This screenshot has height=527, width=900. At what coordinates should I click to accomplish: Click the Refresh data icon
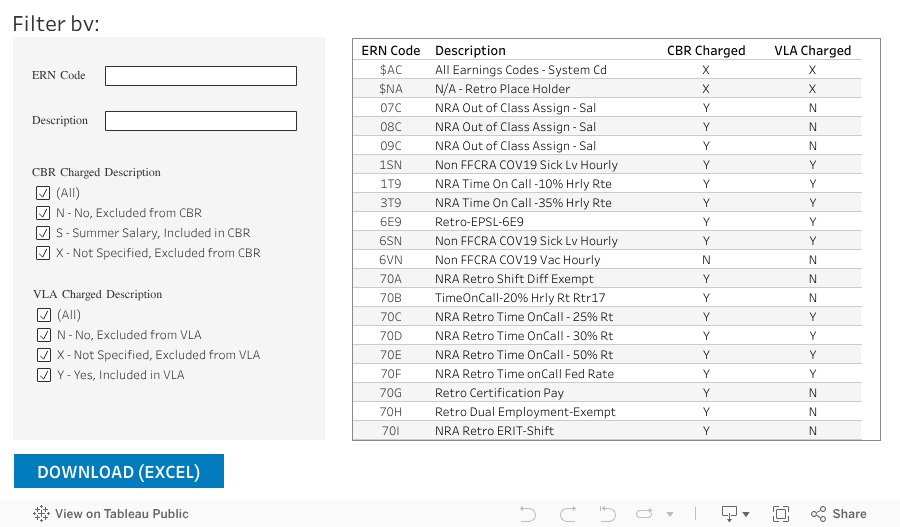tap(645, 514)
